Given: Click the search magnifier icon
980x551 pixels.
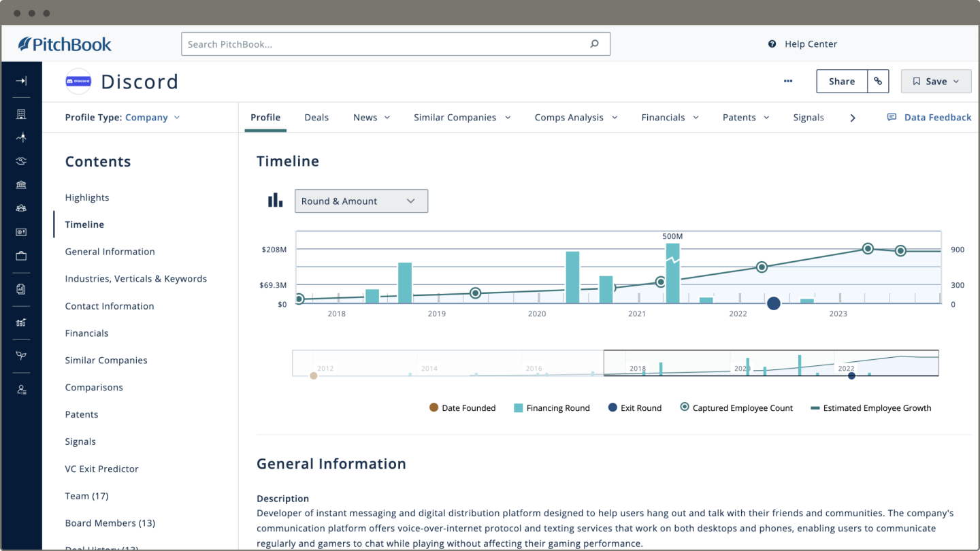Looking at the screenshot, I should [594, 44].
